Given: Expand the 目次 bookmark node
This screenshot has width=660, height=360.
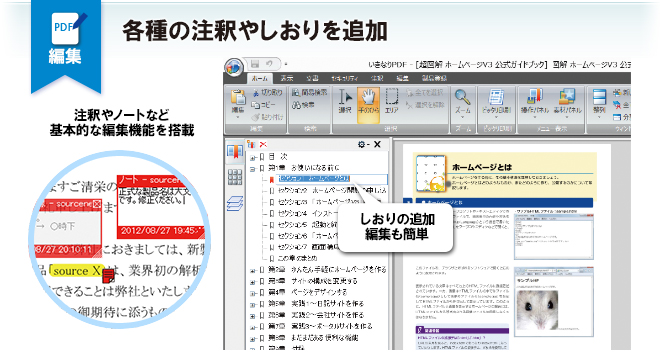Looking at the screenshot, I should point(253,158).
